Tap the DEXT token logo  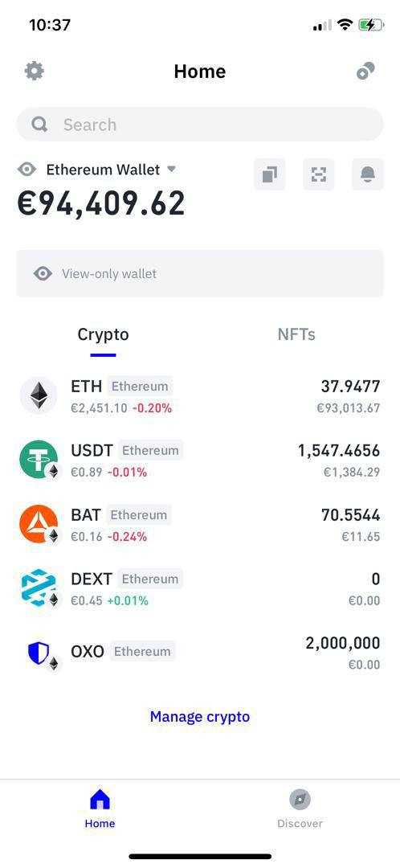coord(39,588)
